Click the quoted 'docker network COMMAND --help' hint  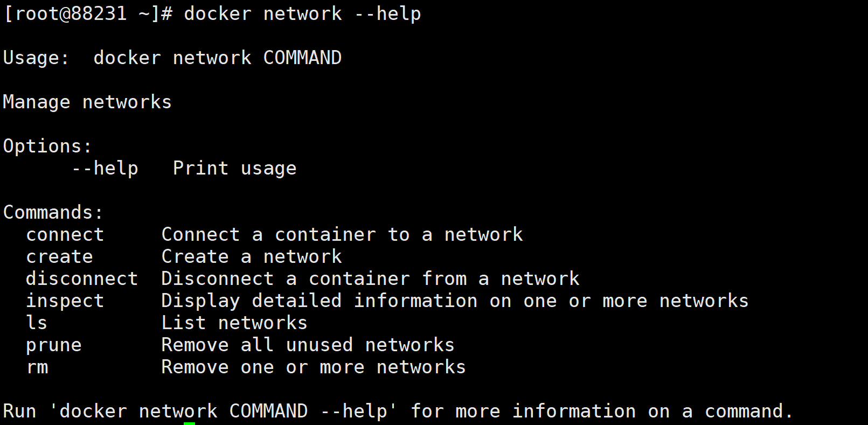tap(223, 412)
